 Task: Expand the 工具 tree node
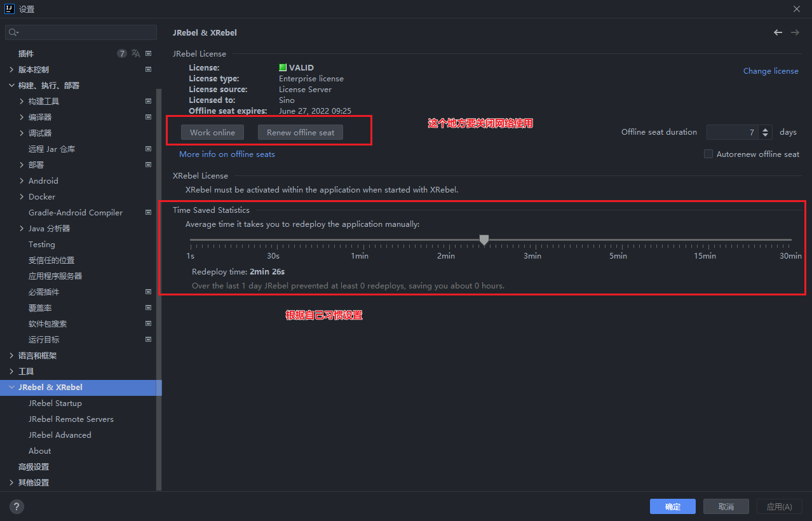coord(11,371)
